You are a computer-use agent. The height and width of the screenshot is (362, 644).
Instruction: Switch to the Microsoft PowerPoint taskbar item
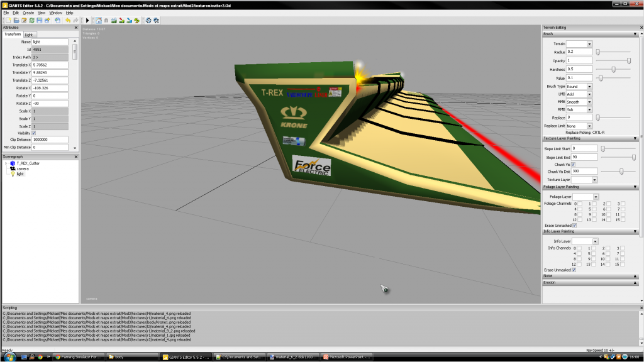click(x=347, y=357)
